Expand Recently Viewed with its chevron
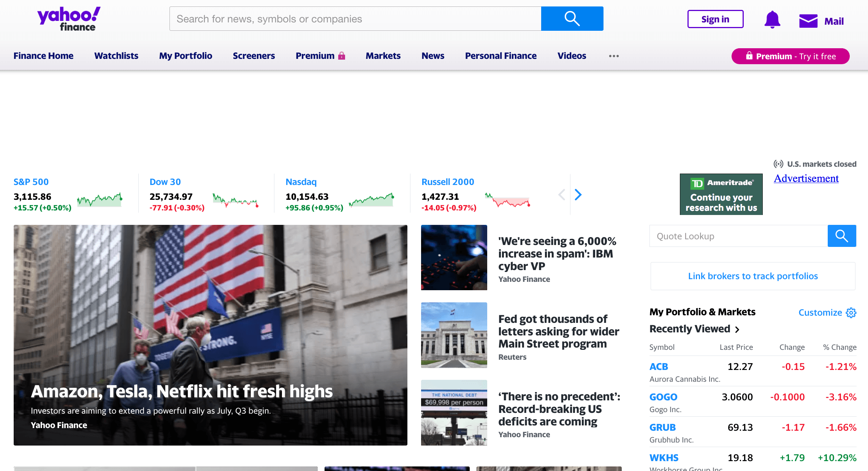Viewport: 868px width, 471px height. pos(737,329)
